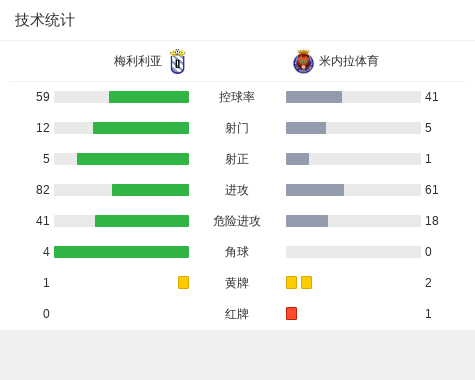Click the 黄牌 row label

tap(237, 283)
